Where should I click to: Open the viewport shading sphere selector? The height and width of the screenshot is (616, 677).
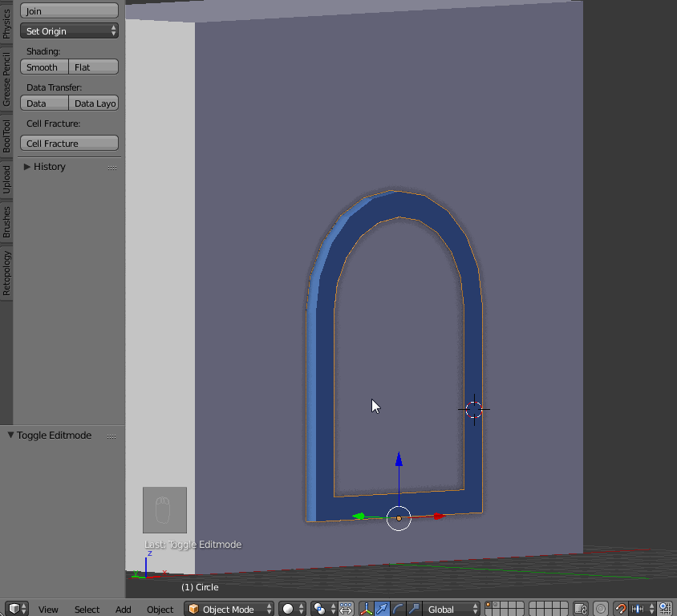pos(292,609)
